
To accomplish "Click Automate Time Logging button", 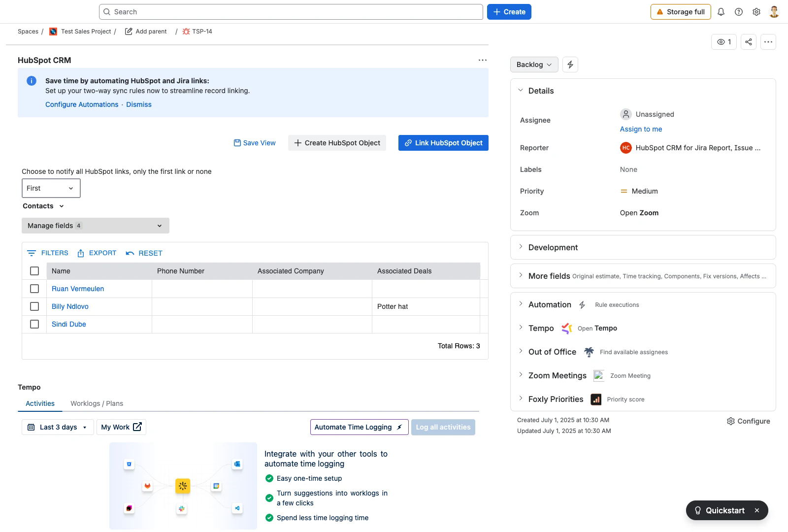I will 360,427.
